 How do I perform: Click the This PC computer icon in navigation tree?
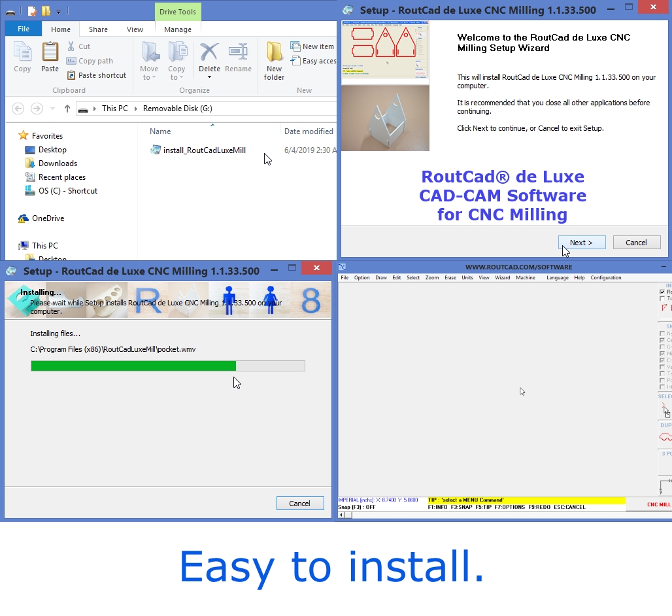coord(23,246)
